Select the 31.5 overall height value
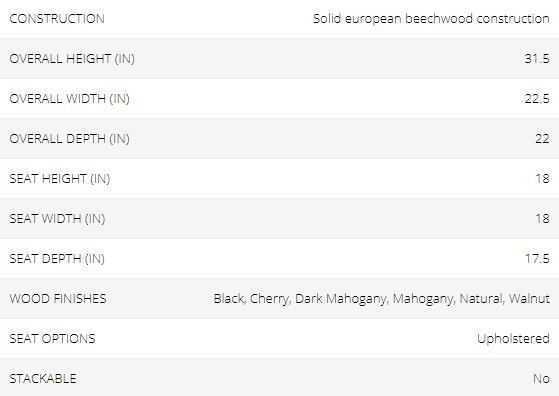The image size is (559, 396). (537, 58)
